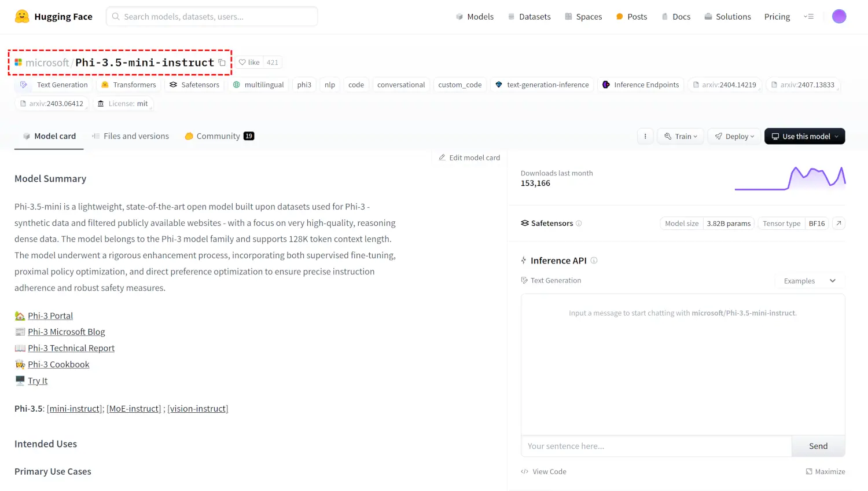Open the extra navigation menu icon

point(808,16)
